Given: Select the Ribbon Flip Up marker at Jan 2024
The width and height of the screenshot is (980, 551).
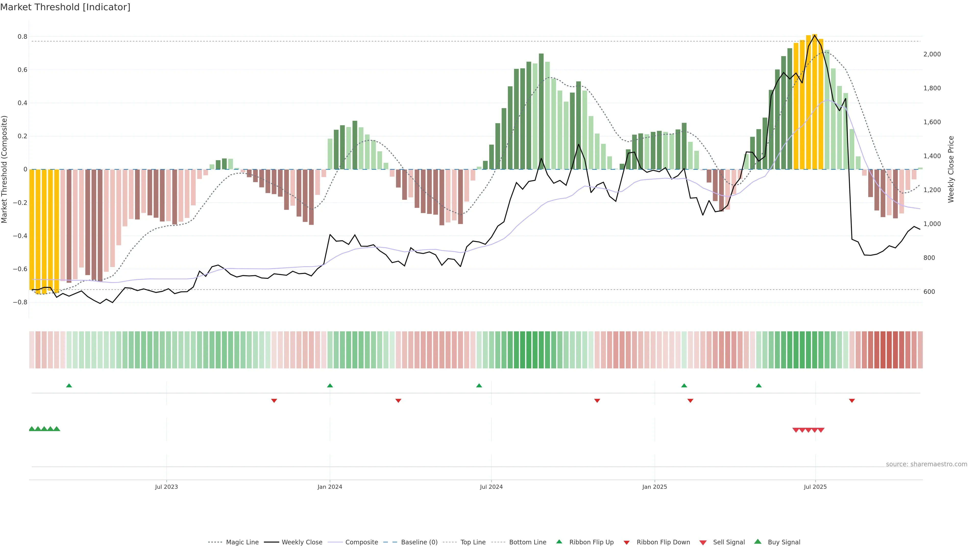Looking at the screenshot, I should (x=330, y=386).
